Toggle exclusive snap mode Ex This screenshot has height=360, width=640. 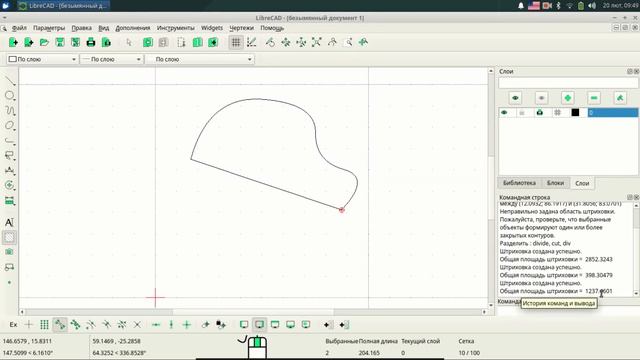coord(13,325)
